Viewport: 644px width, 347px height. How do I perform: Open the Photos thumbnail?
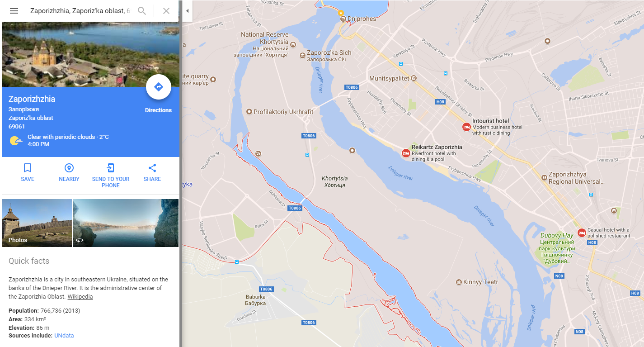tap(37, 223)
